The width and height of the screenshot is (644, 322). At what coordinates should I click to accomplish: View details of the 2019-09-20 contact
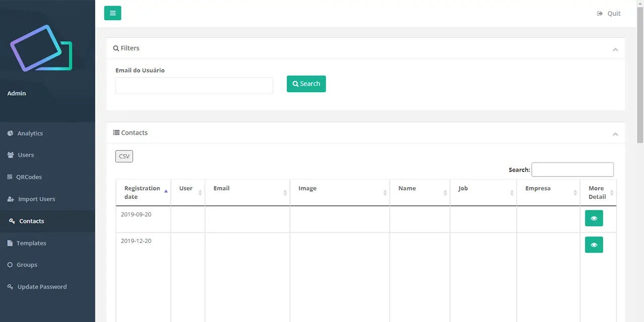(x=594, y=218)
